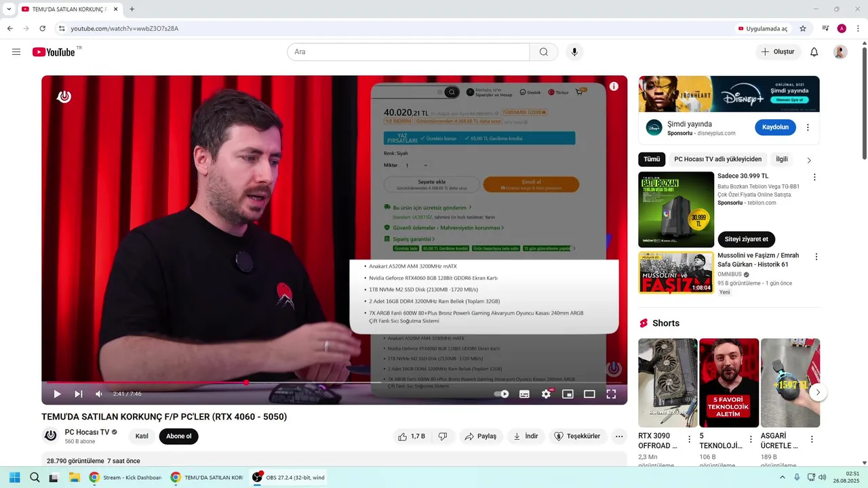Open Disney+ ad options menu
The width and height of the screenshot is (868, 488).
(808, 127)
